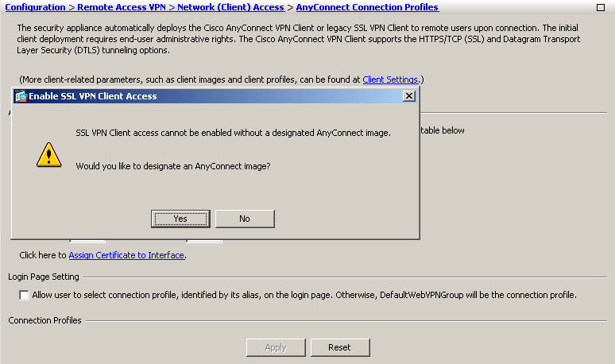Screen dimensions: 615x364
Task: Open AnyConnect Connection Profiles breadcrumb link
Action: 367,7
